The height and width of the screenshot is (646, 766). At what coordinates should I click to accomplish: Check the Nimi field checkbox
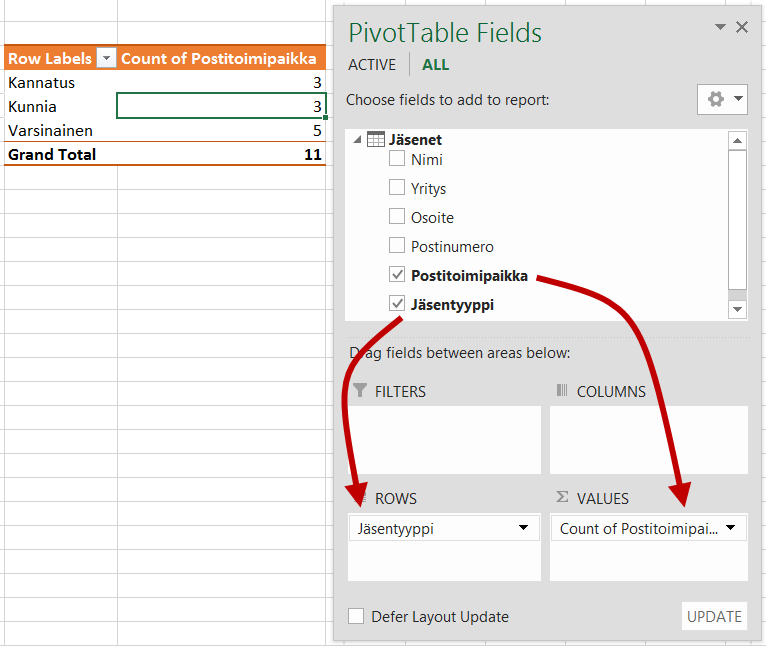[x=397, y=159]
